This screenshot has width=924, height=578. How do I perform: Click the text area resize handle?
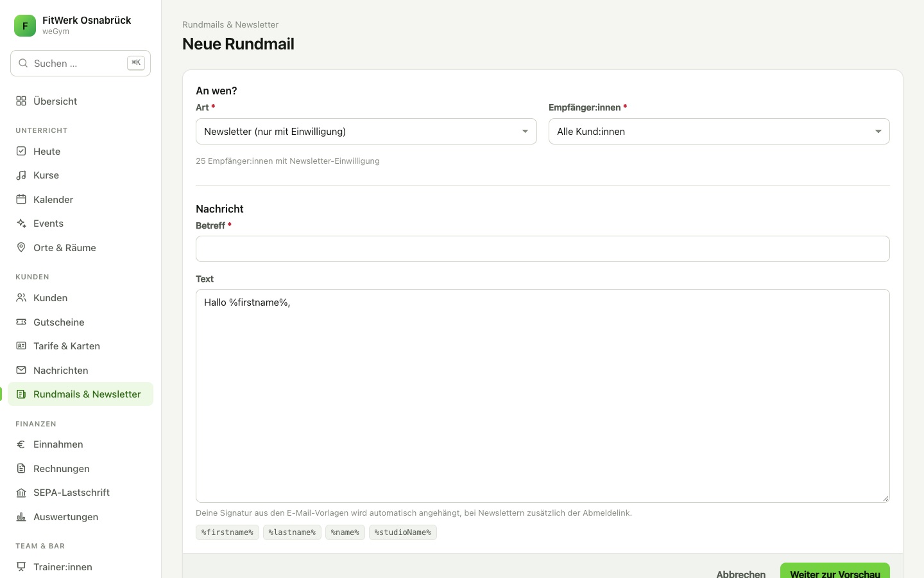click(886, 498)
